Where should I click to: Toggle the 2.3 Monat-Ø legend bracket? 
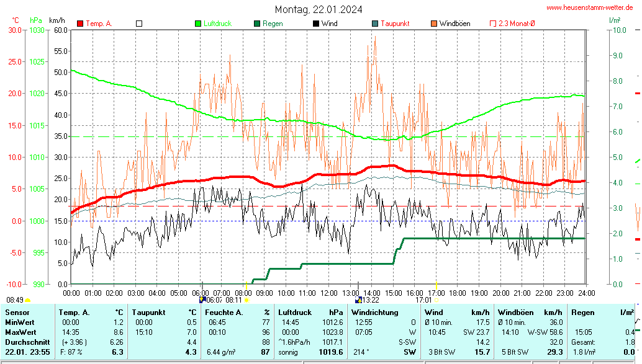(x=493, y=24)
